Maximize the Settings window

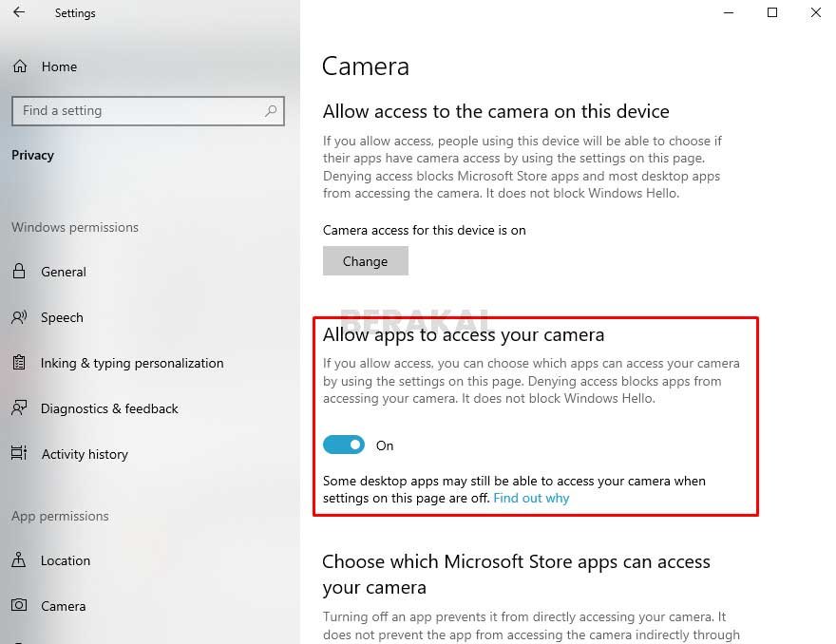click(772, 12)
